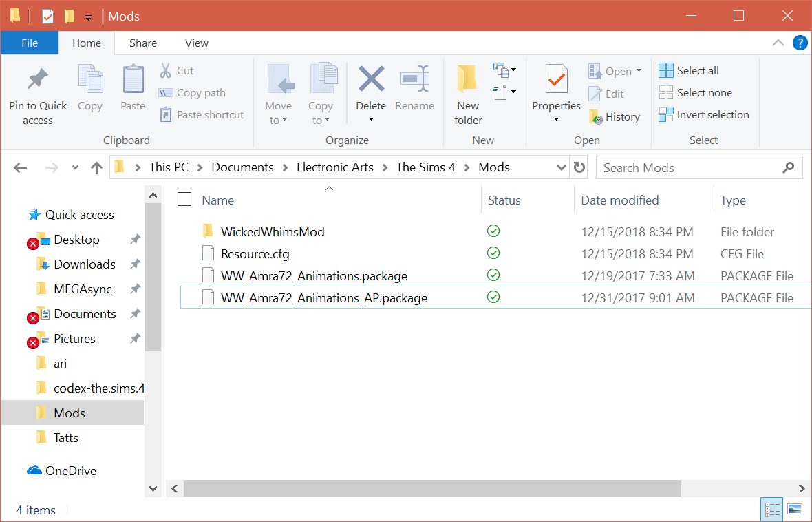This screenshot has height=522, width=812.
Task: Open Quick Access Toolbar customize arrow
Action: click(89, 17)
